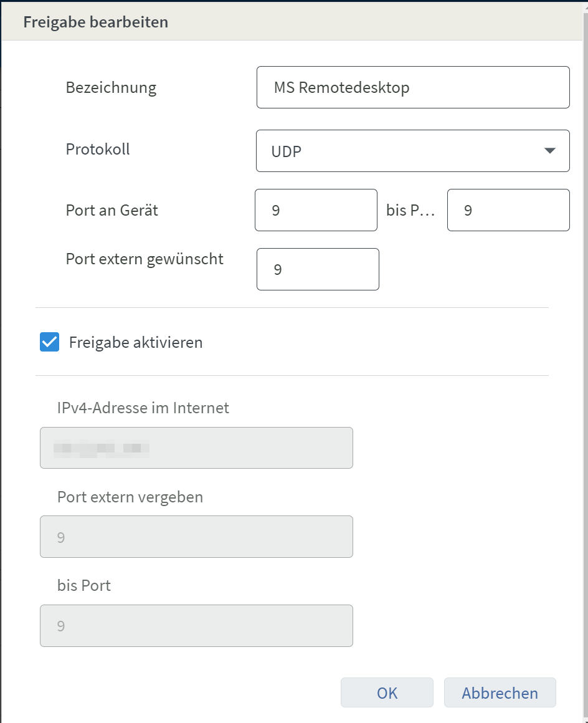Click the Port extern vergeben field

[196, 537]
